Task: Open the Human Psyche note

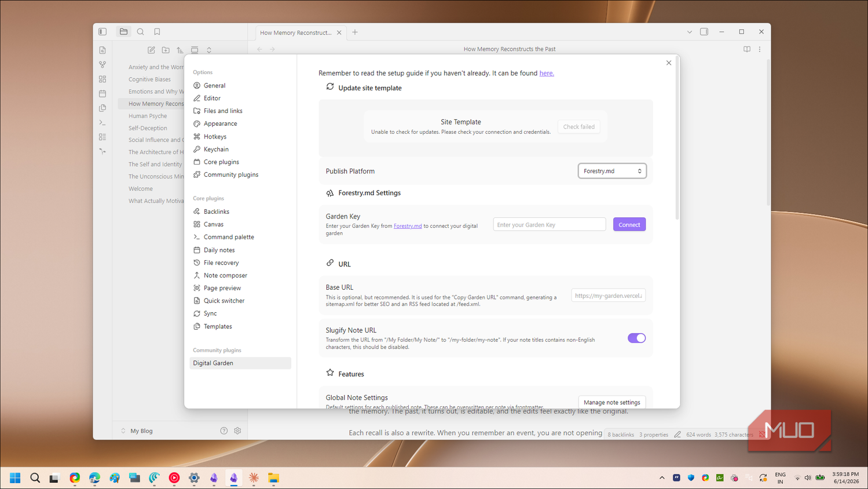Action: coord(148,116)
